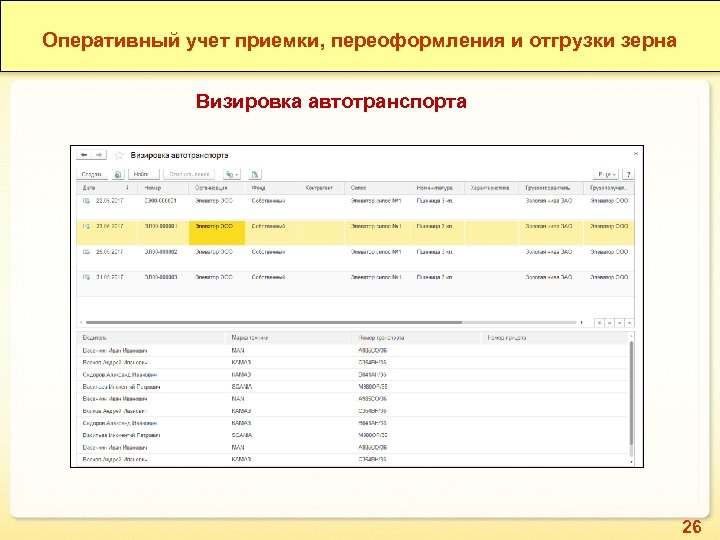720x540 pixels.
Task: Click the Контрагент column header
Action: pyautogui.click(x=319, y=188)
